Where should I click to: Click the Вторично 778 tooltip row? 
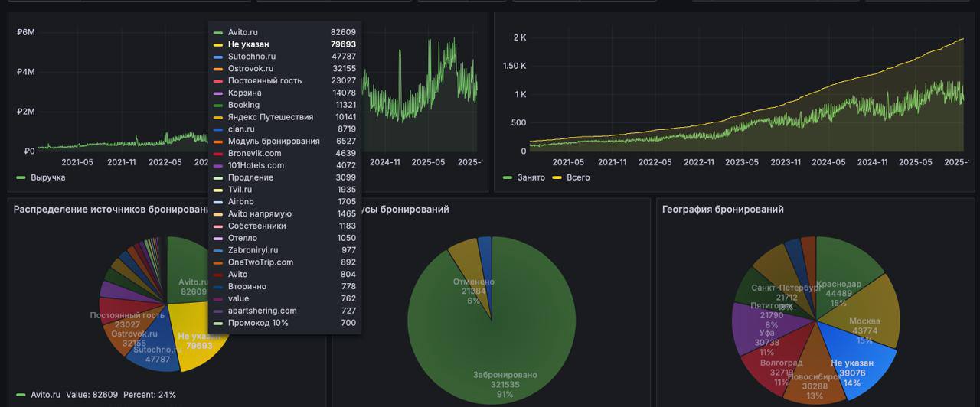[285, 286]
